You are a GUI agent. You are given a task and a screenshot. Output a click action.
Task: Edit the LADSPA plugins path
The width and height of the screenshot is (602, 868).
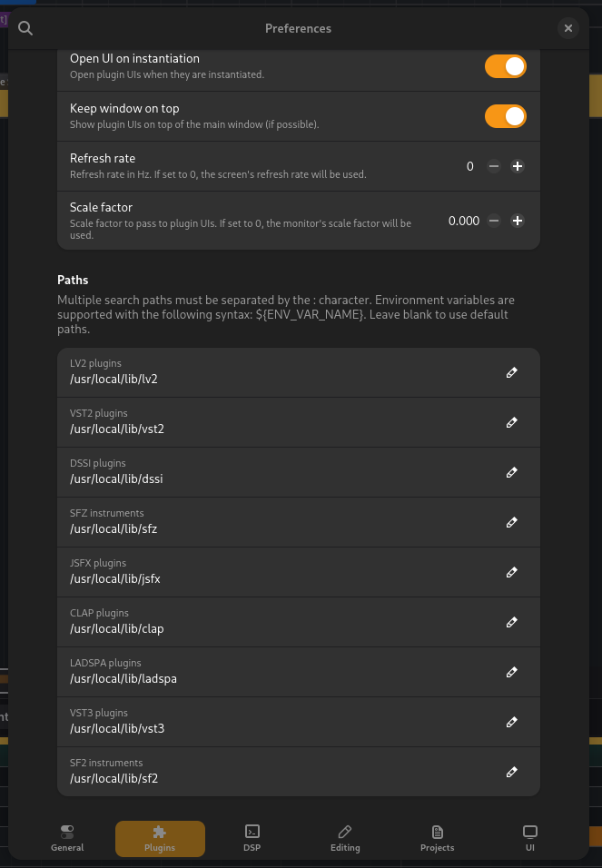tap(512, 672)
